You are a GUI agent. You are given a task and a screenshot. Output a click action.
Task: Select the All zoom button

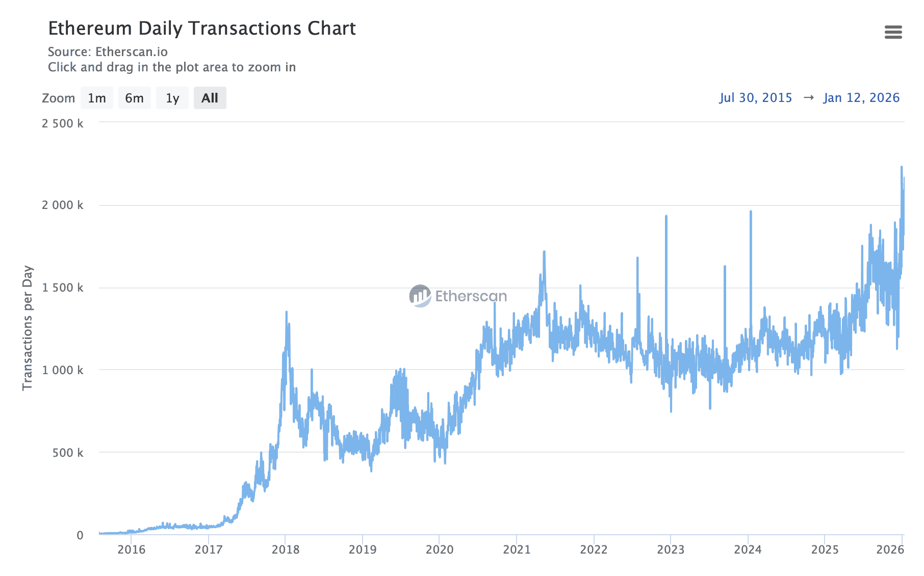(x=210, y=98)
